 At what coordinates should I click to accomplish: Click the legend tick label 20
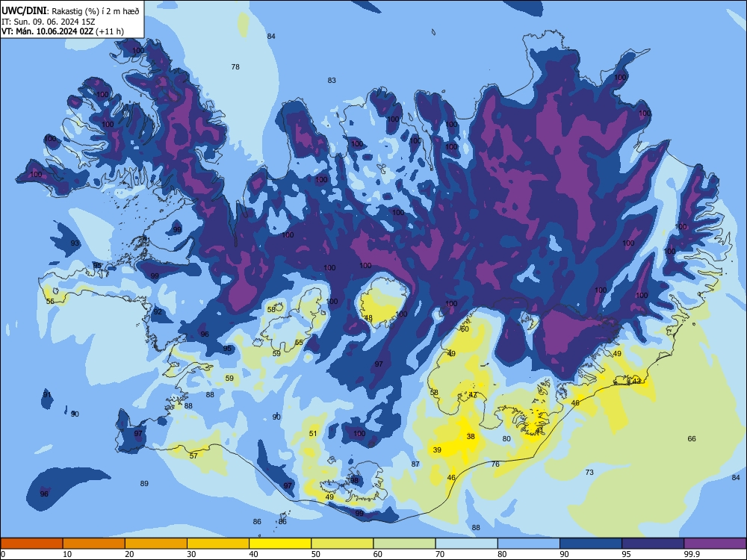(x=129, y=554)
